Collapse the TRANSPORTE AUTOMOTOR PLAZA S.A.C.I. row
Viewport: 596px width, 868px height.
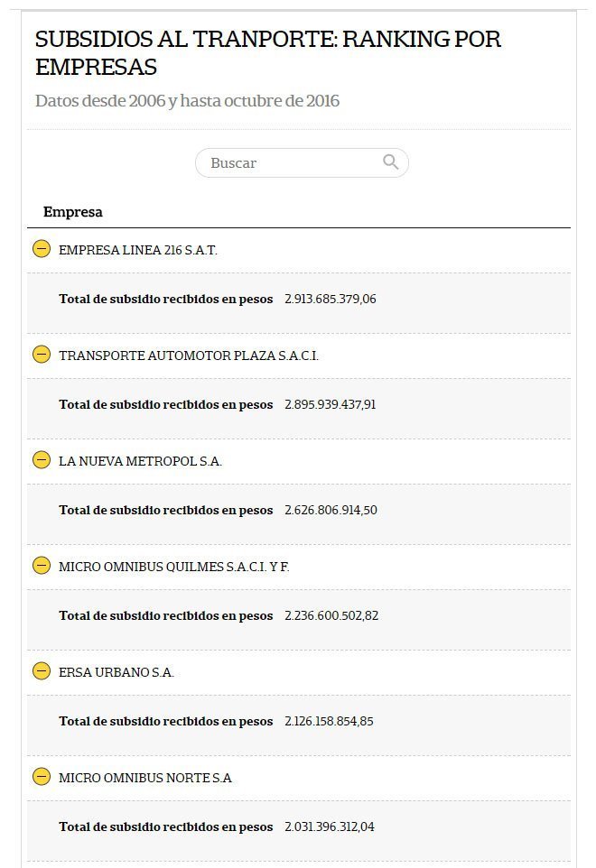tap(42, 355)
